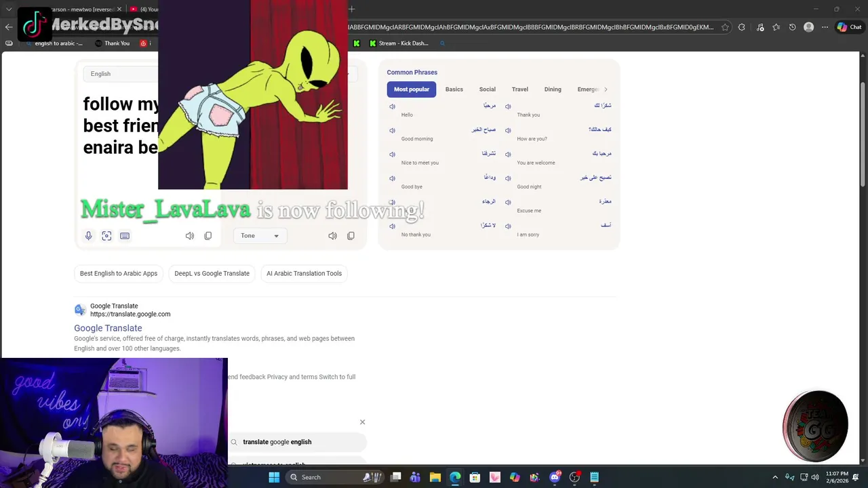Click the 'Privacy and terms' link
Image resolution: width=868 pixels, height=488 pixels.
[x=292, y=377]
